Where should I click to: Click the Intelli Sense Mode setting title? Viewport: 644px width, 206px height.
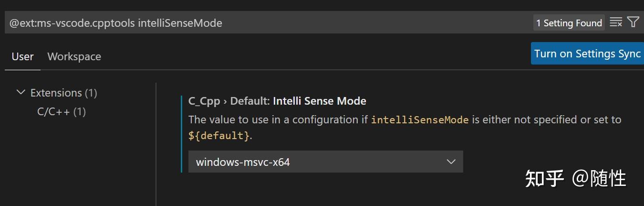pos(320,101)
